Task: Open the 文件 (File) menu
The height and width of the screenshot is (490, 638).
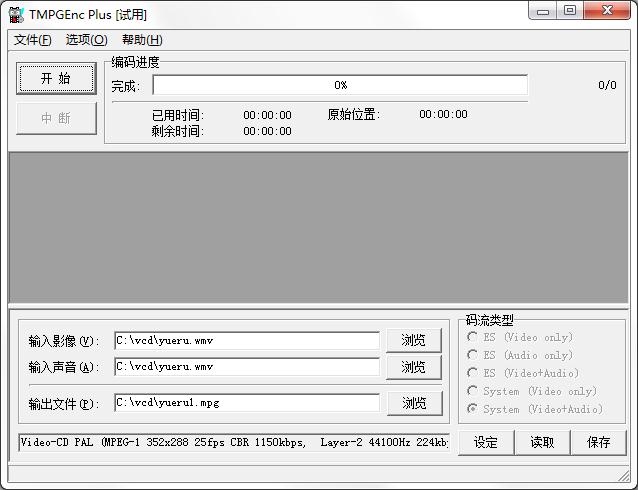Action: click(33, 40)
